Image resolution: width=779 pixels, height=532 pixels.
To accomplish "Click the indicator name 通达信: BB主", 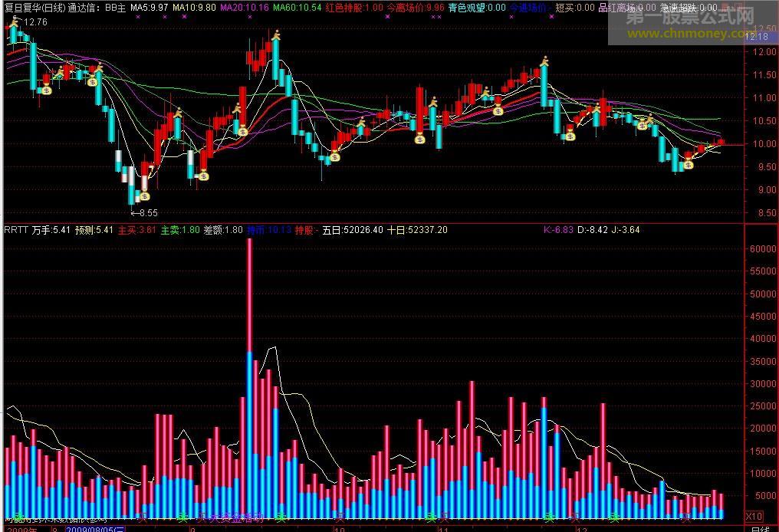I will [97, 8].
